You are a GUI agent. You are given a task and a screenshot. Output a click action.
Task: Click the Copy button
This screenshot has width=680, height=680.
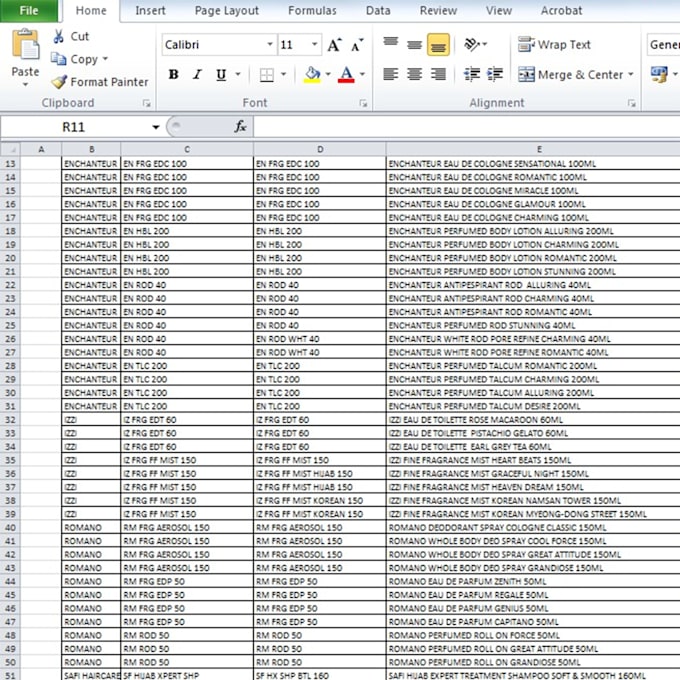point(79,59)
